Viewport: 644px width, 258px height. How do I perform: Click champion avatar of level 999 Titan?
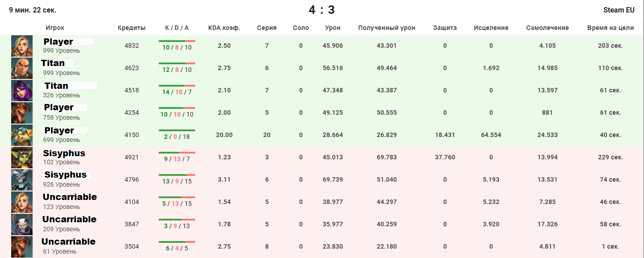pos(22,68)
